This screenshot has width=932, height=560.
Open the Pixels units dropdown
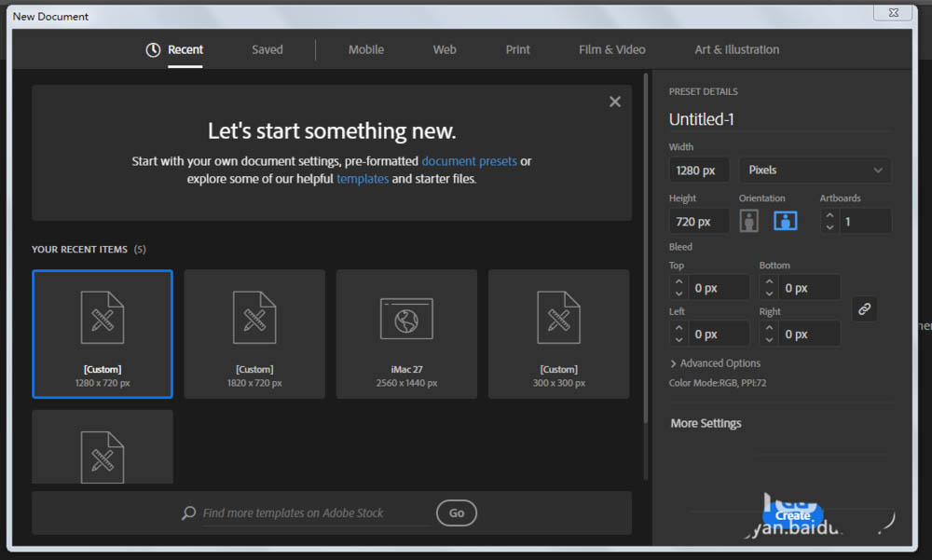[815, 170]
